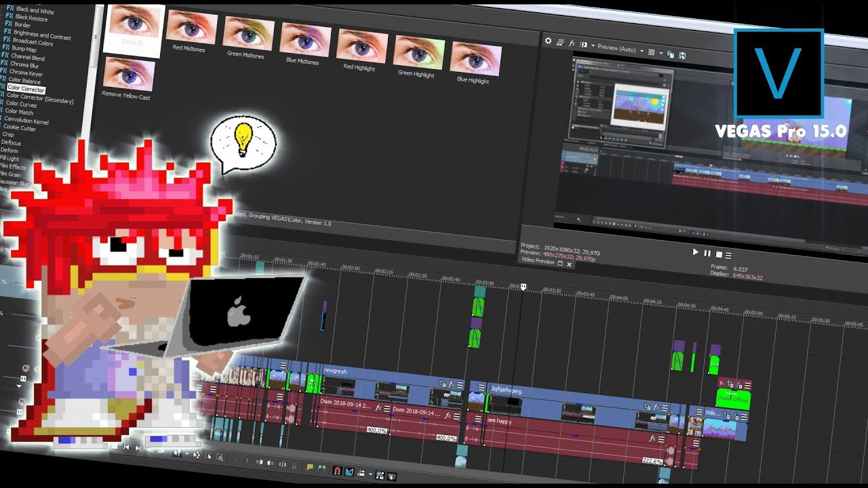
Task: Toggle Enable Snapping magnet icon
Action: 337,470
